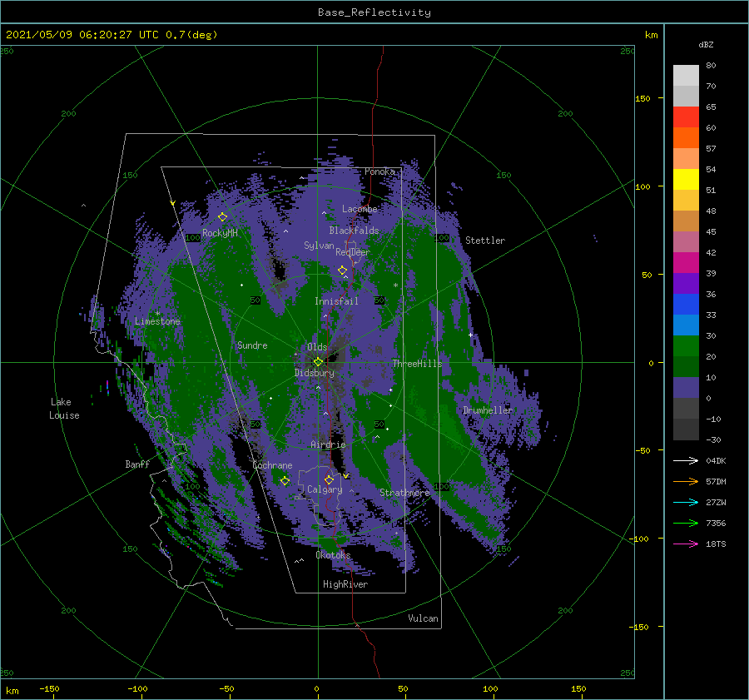Pick the purple 36-39 dBZ legend swatch
749x700 pixels.
(x=686, y=284)
